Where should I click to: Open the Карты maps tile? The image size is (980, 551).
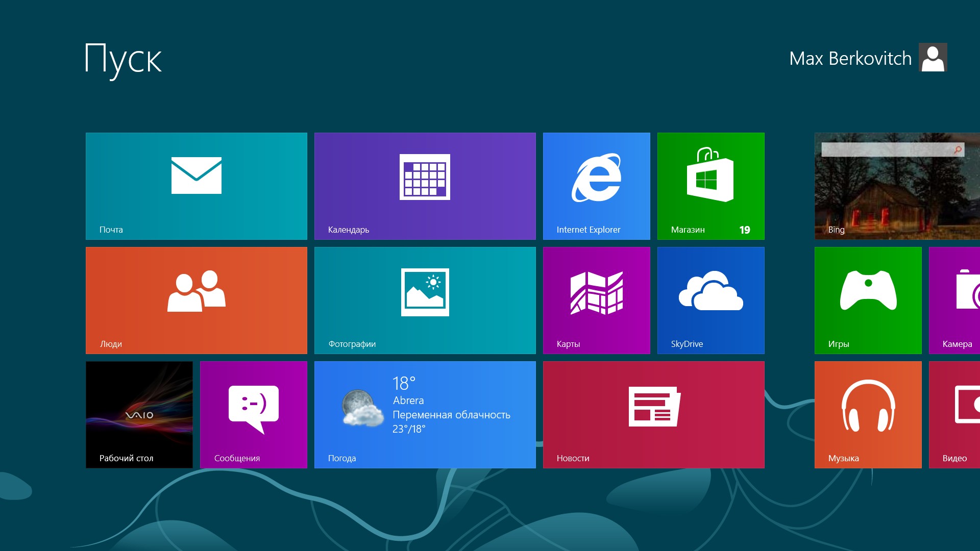click(596, 300)
